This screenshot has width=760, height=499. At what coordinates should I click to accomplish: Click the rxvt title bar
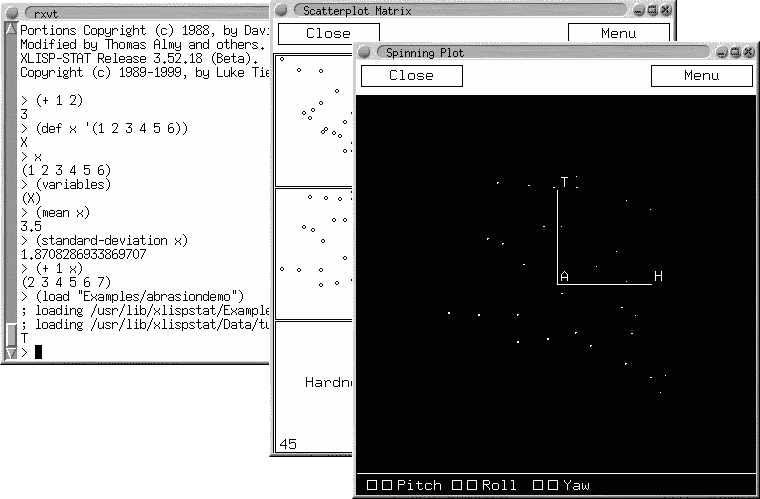click(145, 13)
